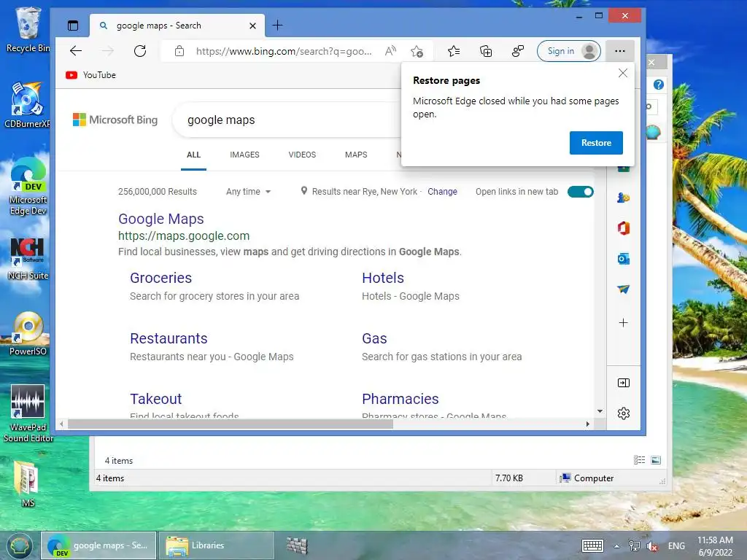Open Settings and more ellipsis menu
This screenshot has height=560, width=747.
(x=620, y=51)
